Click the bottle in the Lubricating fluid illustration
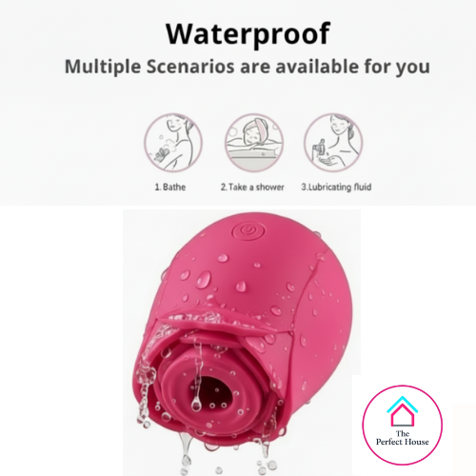The height and width of the screenshot is (476, 476). pyautogui.click(x=317, y=147)
